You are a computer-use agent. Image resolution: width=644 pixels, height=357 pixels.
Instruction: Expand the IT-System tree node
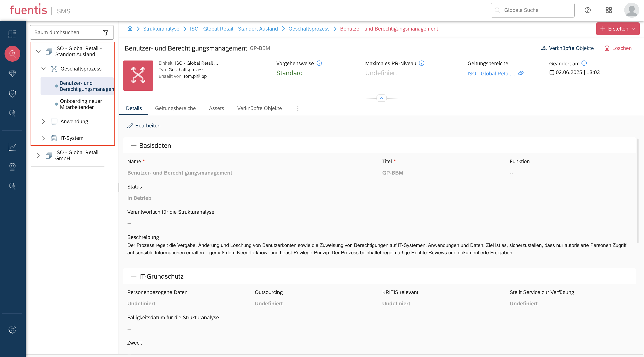43,138
